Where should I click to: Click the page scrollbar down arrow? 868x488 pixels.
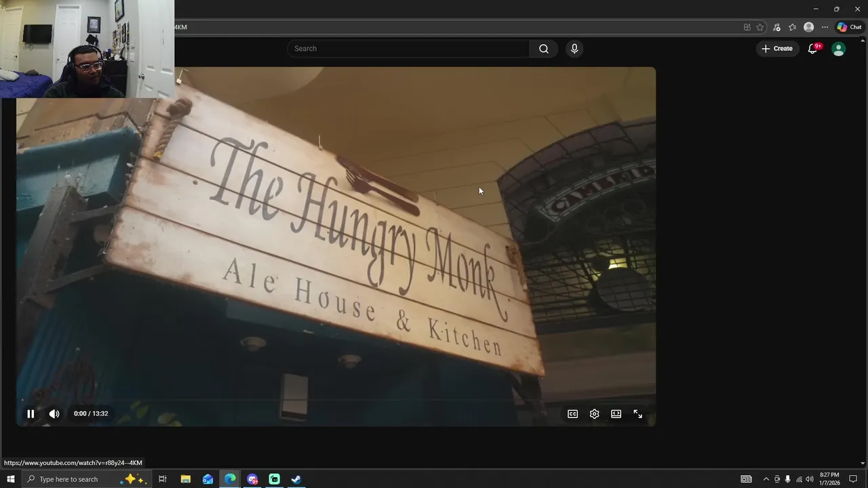click(863, 464)
